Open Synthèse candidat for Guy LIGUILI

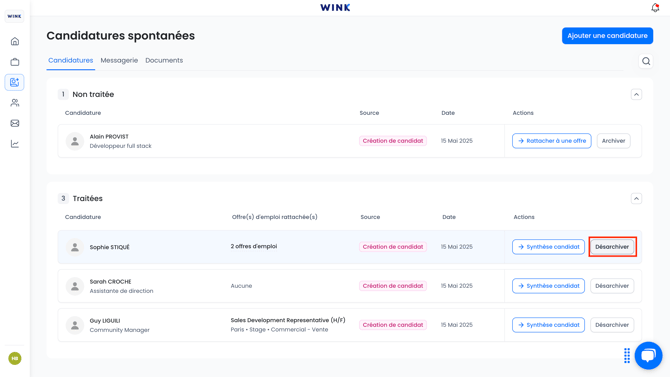[548, 325]
